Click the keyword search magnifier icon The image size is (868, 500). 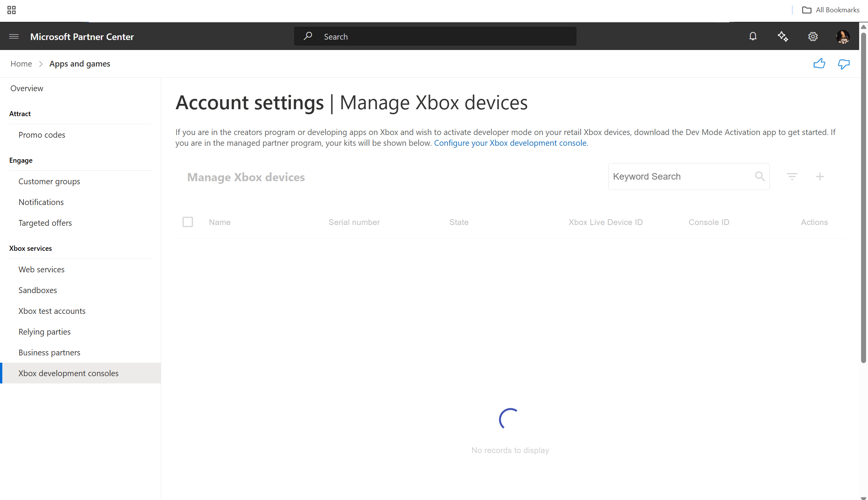coord(759,177)
